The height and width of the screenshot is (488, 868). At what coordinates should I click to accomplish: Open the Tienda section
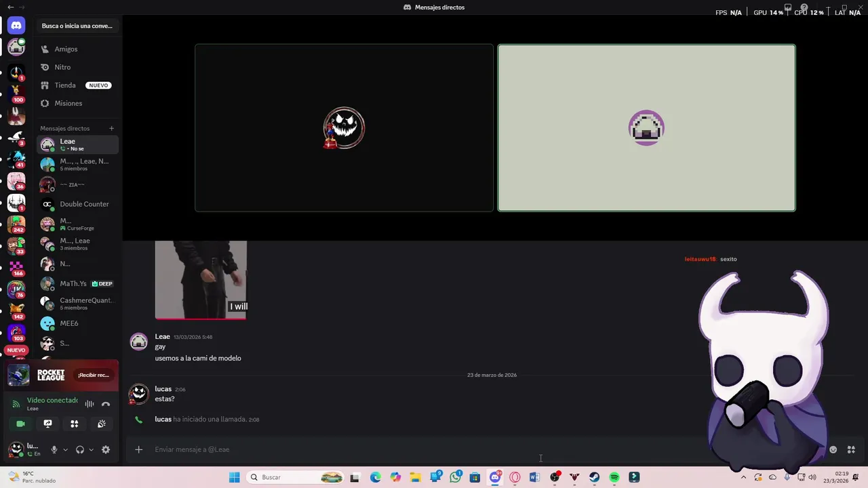point(77,85)
